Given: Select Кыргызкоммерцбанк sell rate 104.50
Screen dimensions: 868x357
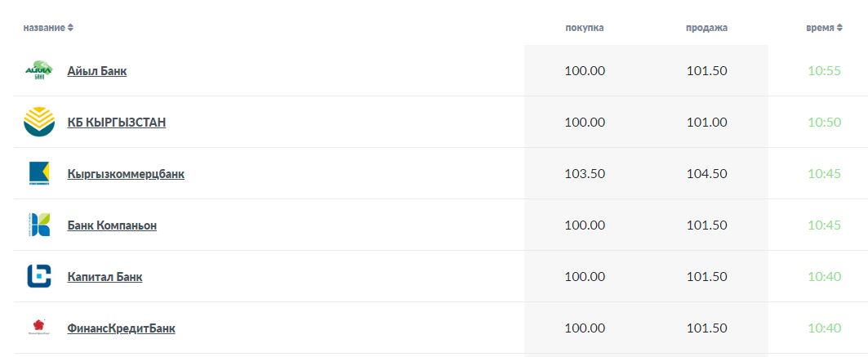Looking at the screenshot, I should click(x=707, y=174).
